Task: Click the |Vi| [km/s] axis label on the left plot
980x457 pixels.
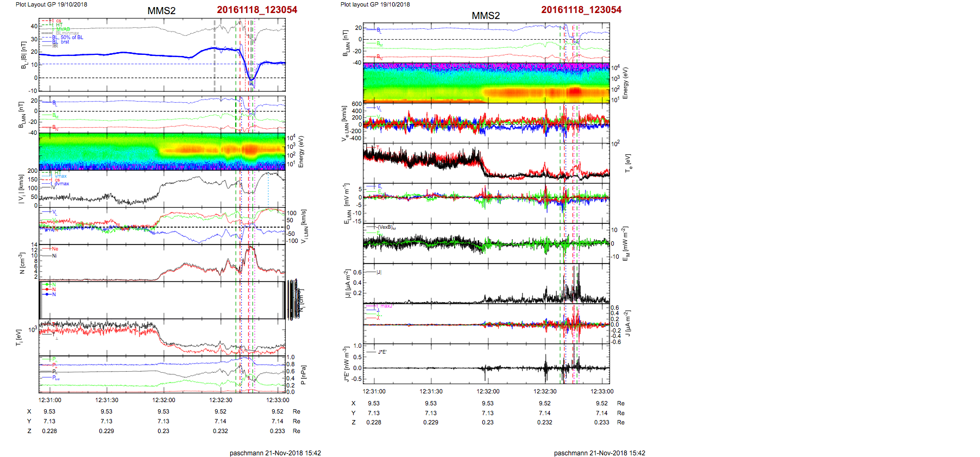Action: (x=22, y=189)
